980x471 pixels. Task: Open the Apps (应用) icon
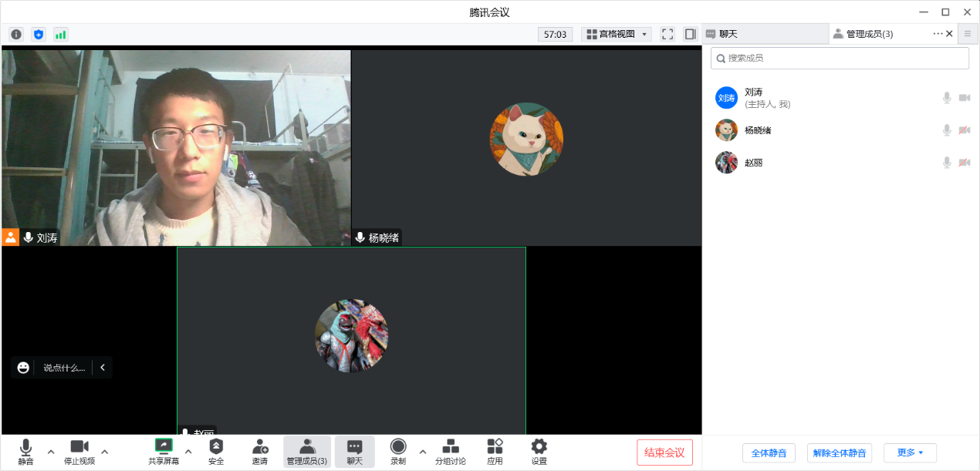495,451
